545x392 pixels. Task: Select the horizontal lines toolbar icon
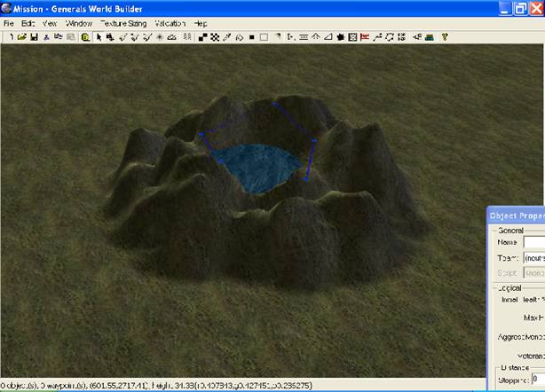pos(304,36)
